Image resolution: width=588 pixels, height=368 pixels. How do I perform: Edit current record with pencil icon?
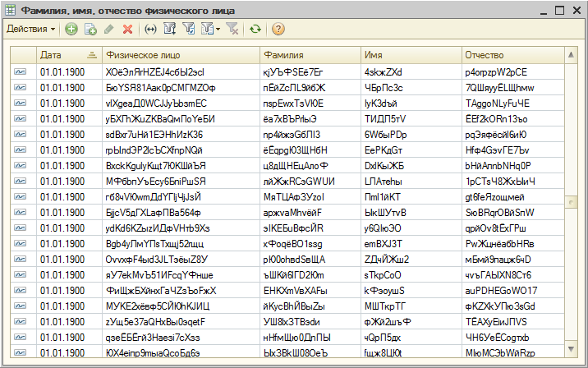click(108, 29)
